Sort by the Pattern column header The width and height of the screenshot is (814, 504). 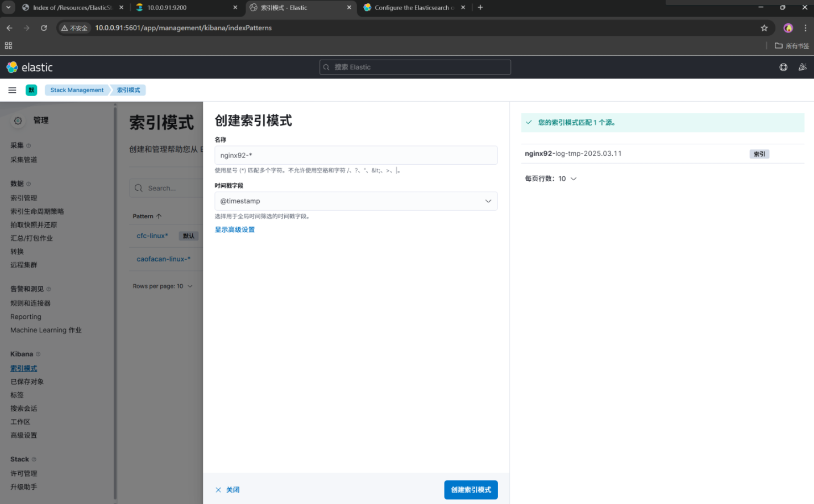[147, 216]
